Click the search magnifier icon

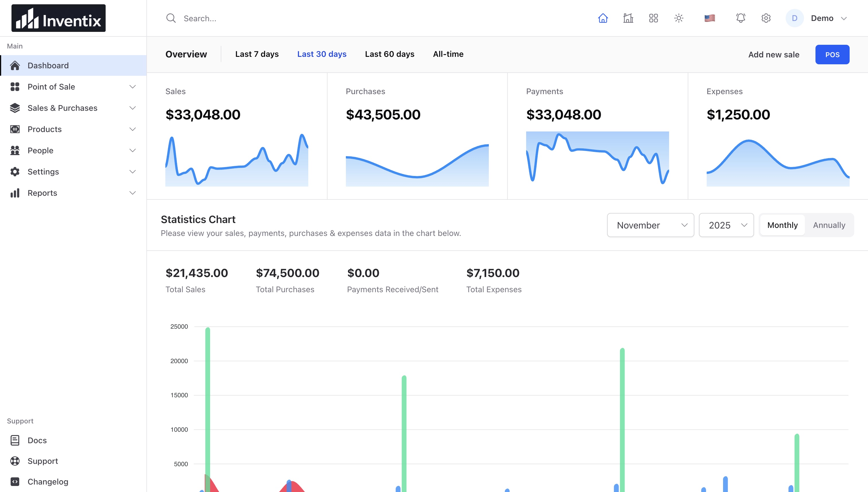pyautogui.click(x=171, y=18)
